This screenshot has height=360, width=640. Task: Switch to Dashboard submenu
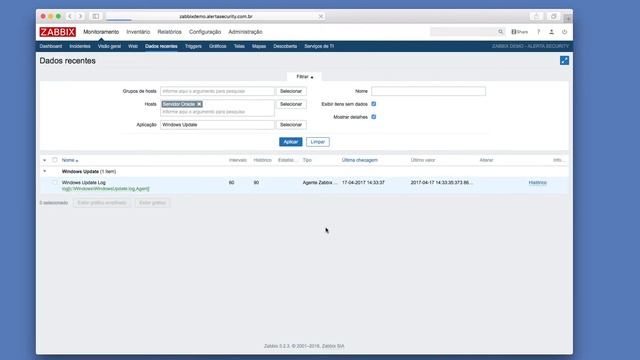pos(51,46)
